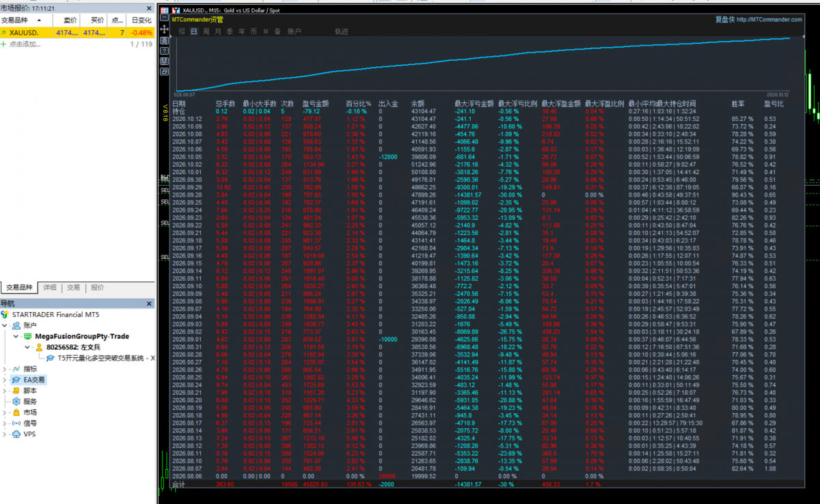Click the move arrows icon in the MTCommander side panel
Viewport: 820px width, 504px height.
coord(165,29)
